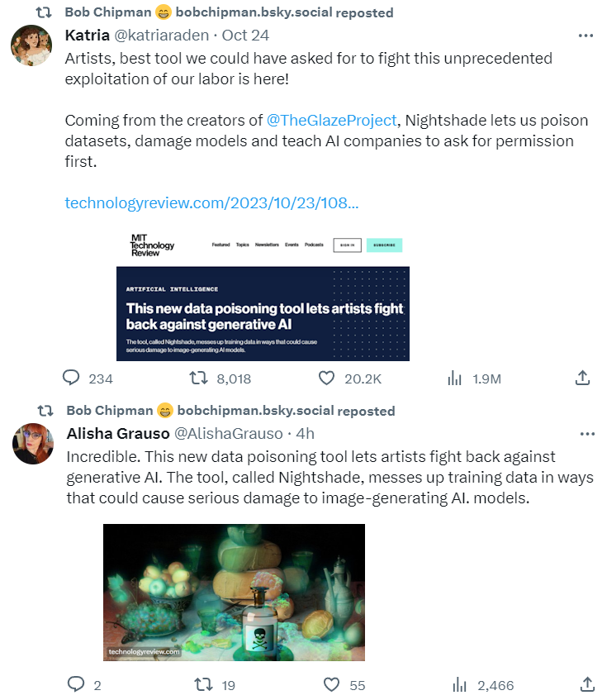Open Alisha Grauso's profile via display name
607x700 pixels.
coord(118,433)
